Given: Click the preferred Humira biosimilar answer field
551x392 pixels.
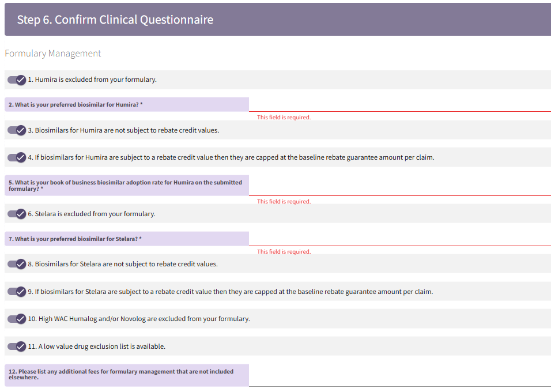Looking at the screenshot, I should click(x=399, y=104).
